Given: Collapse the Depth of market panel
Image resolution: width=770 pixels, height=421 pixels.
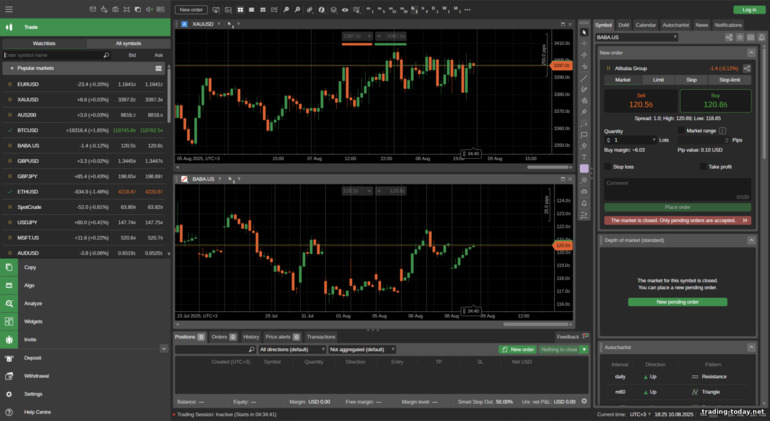Looking at the screenshot, I should (x=751, y=240).
